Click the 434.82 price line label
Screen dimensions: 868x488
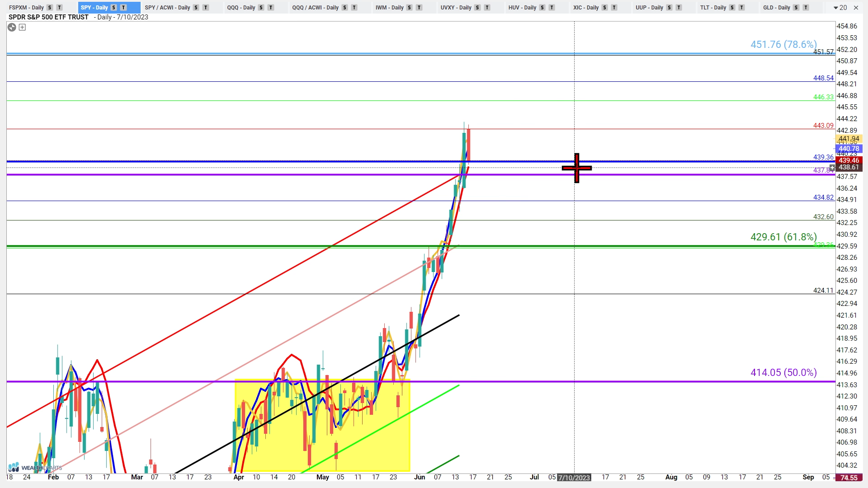click(x=823, y=197)
